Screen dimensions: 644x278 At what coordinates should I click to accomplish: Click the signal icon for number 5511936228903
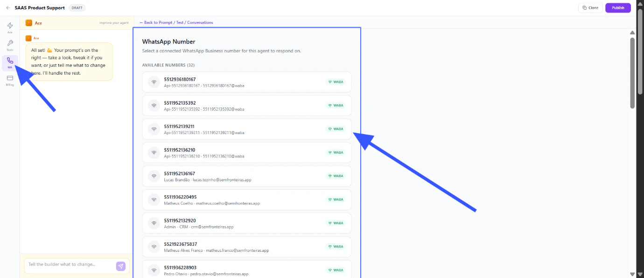(154, 270)
